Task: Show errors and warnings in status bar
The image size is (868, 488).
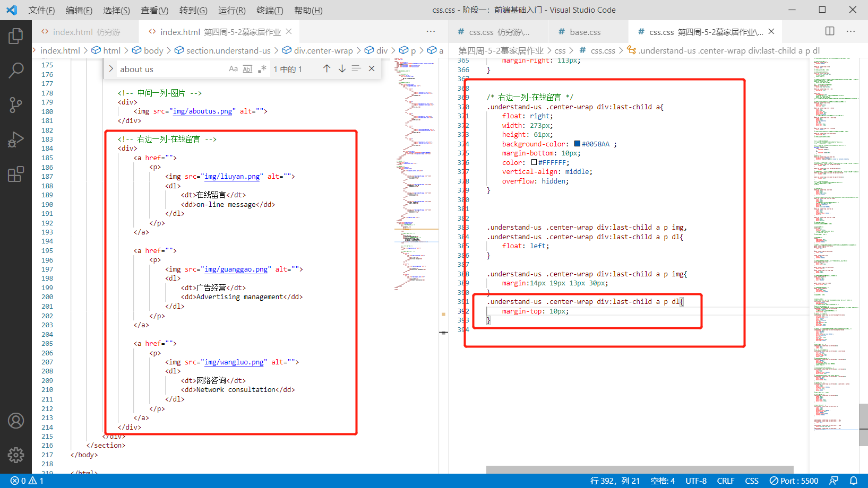Action: click(27, 481)
